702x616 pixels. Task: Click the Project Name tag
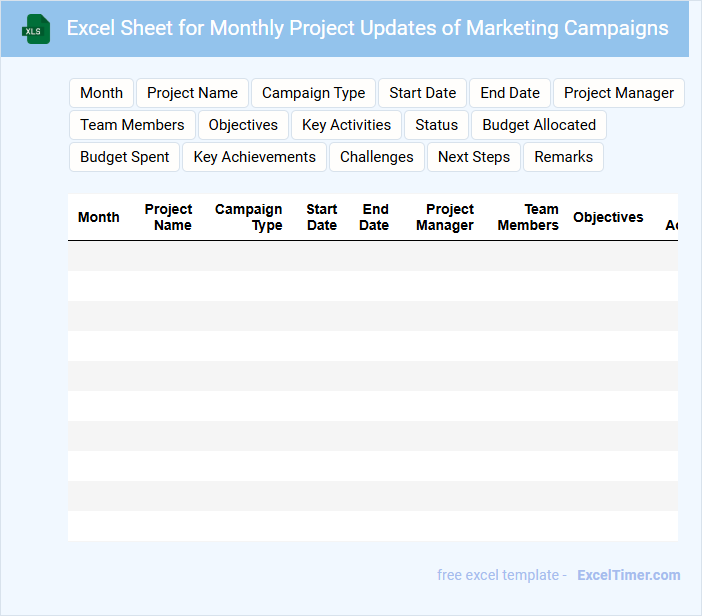pyautogui.click(x=192, y=93)
